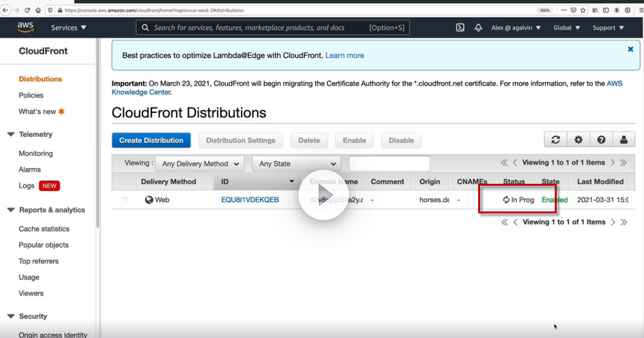Go to next page in bottom pager
The image size is (644, 338).
click(x=613, y=222)
